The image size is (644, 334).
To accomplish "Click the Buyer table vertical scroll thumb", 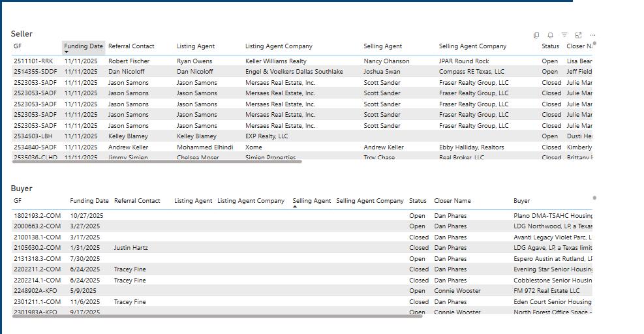I will (x=594, y=198).
